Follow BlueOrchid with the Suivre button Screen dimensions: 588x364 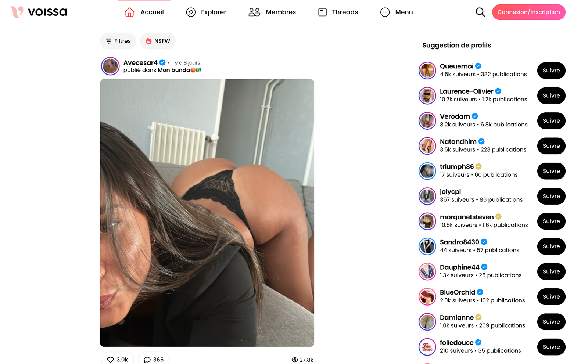[x=551, y=297]
